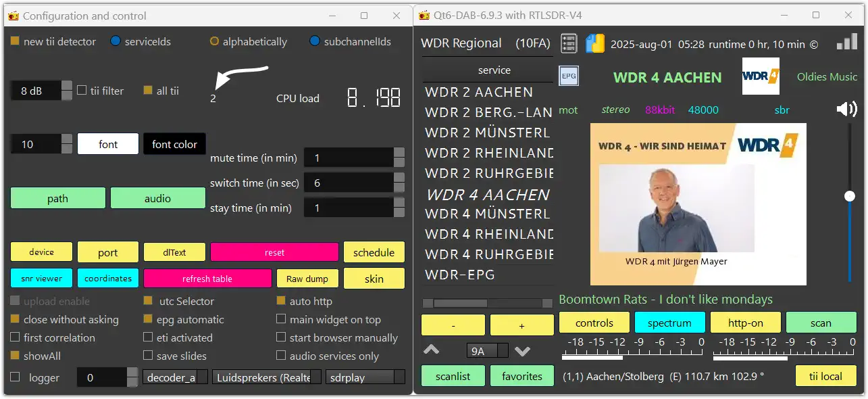Open the 9A channel selector dropdown
Image resolution: width=868 pixels, height=399 pixels.
click(487, 351)
